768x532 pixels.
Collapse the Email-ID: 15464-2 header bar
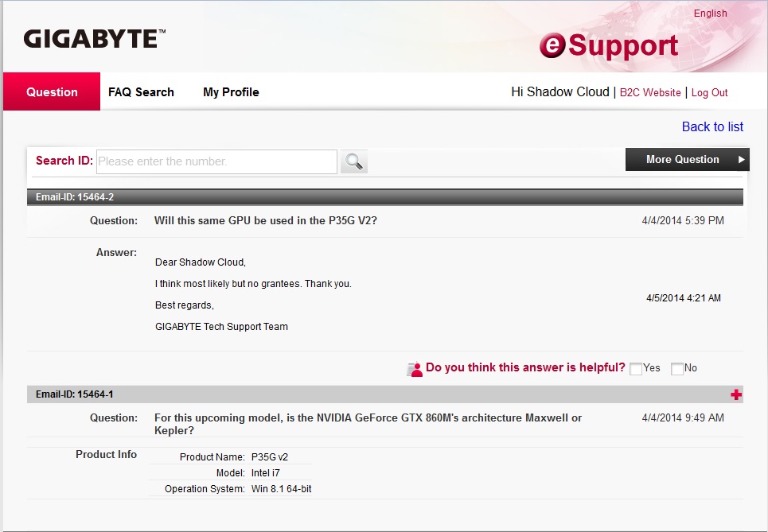tap(385, 196)
